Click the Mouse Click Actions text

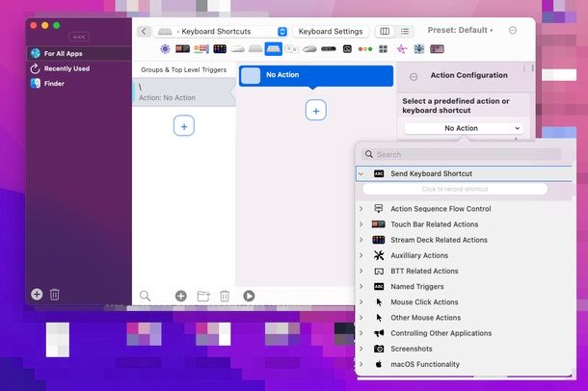click(x=424, y=301)
